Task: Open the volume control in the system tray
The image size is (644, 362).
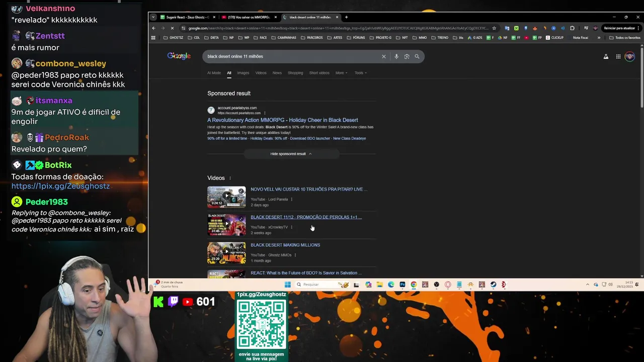Action: [611, 285]
